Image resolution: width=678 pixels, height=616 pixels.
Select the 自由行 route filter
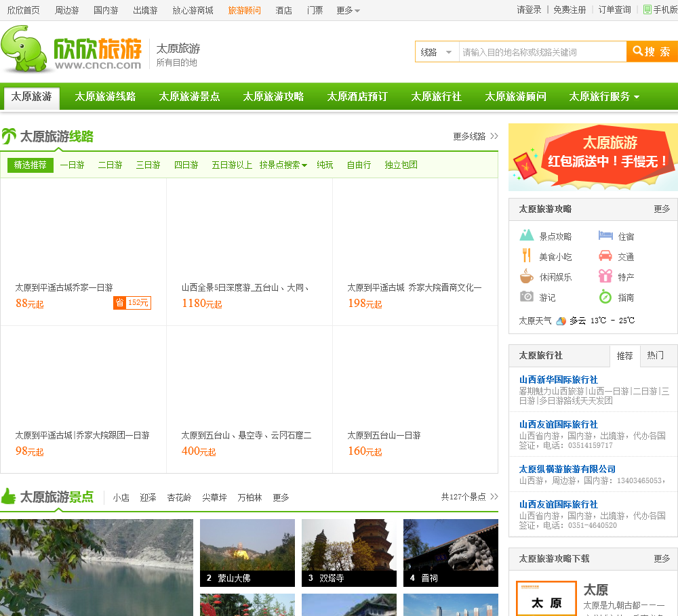359,165
